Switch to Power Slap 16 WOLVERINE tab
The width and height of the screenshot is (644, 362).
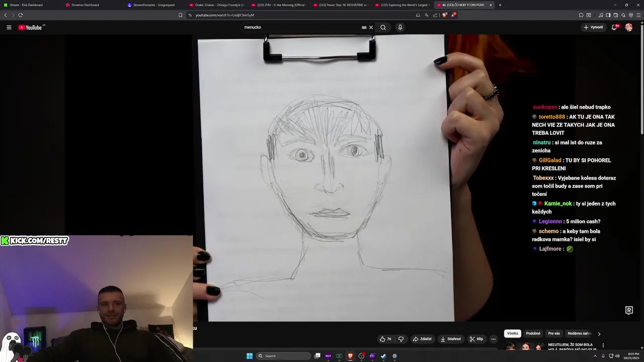[x=340, y=5]
